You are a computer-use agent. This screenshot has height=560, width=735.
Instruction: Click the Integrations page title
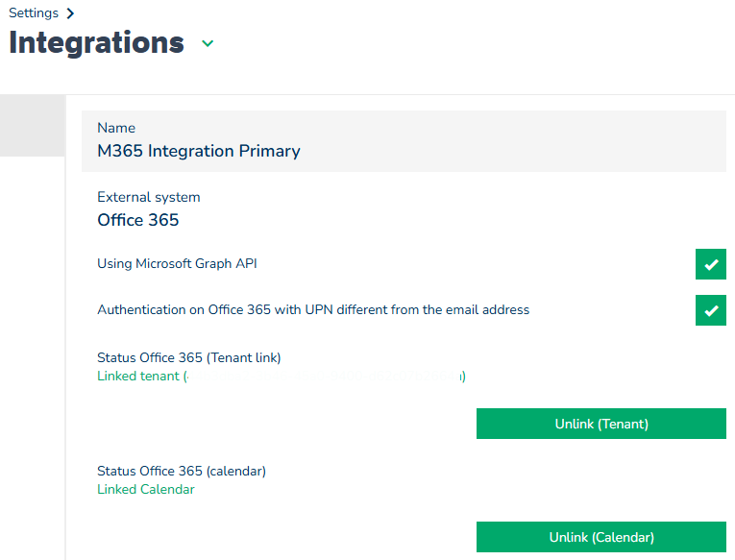(x=96, y=43)
